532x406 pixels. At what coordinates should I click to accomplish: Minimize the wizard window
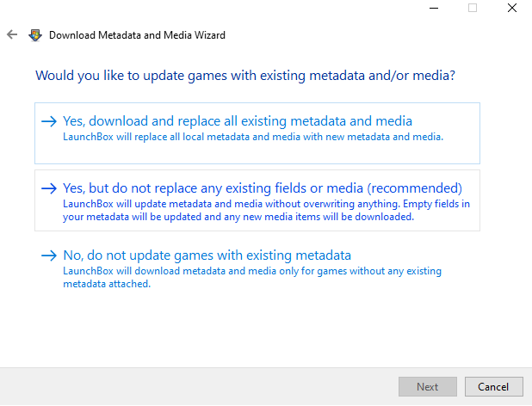(434, 8)
